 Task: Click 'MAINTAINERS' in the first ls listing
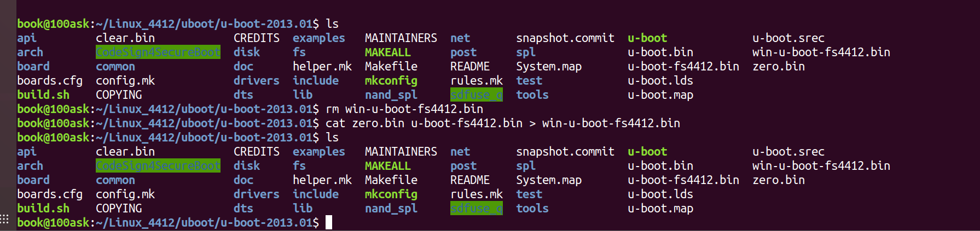tap(401, 38)
